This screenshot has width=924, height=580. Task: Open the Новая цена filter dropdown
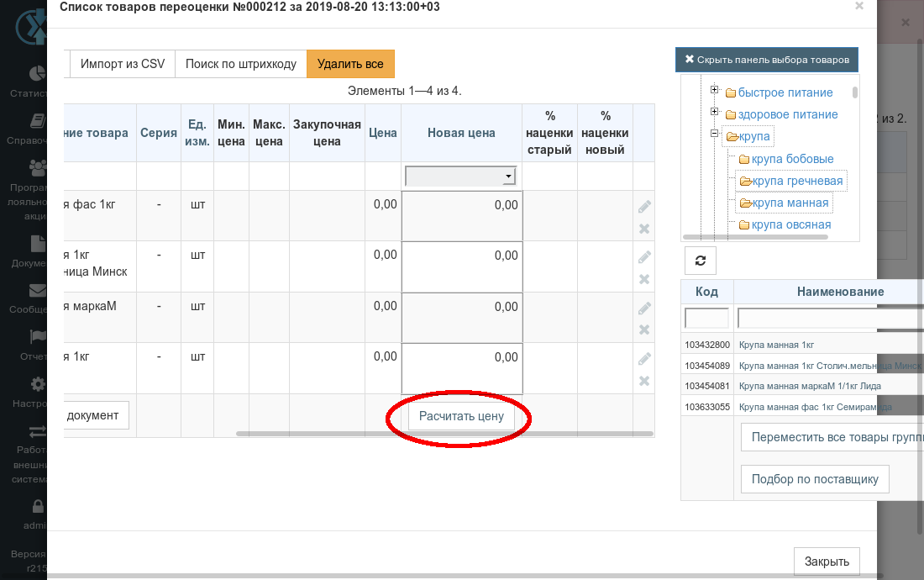pos(461,177)
